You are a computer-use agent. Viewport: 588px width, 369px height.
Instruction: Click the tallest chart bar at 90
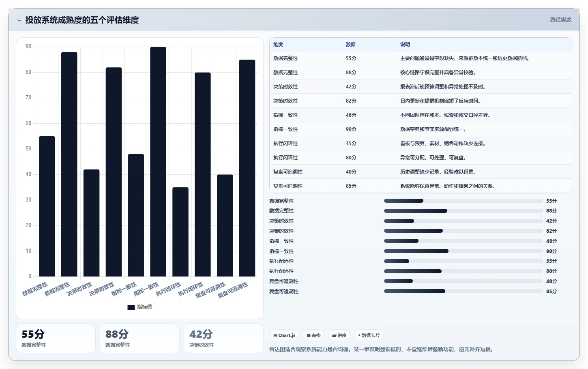[158, 162]
